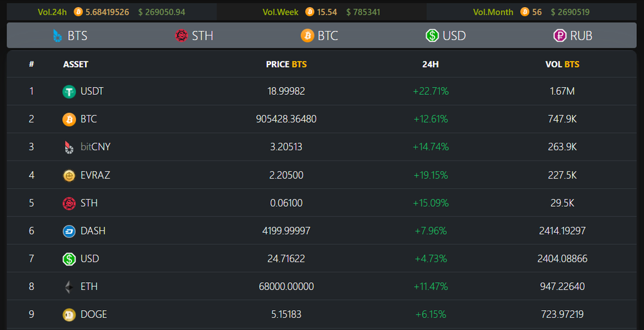Click the STH price 0.06100
644x330 pixels.
click(287, 203)
